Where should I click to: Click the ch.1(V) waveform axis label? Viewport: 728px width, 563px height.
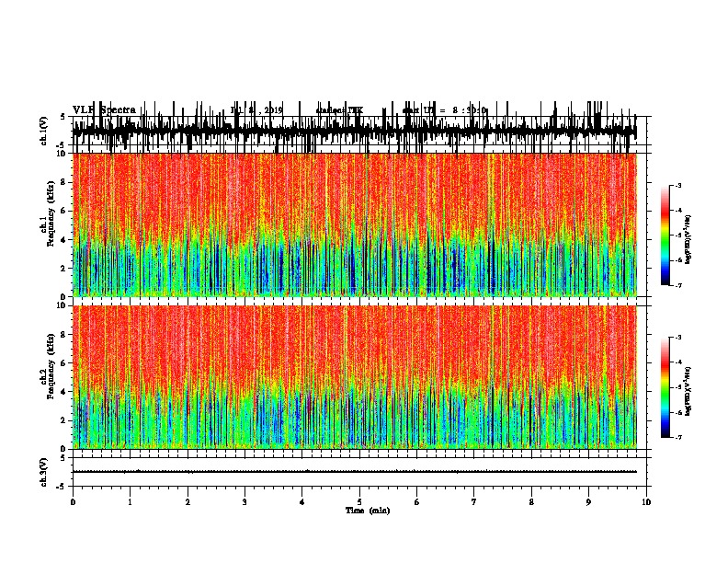pos(44,131)
